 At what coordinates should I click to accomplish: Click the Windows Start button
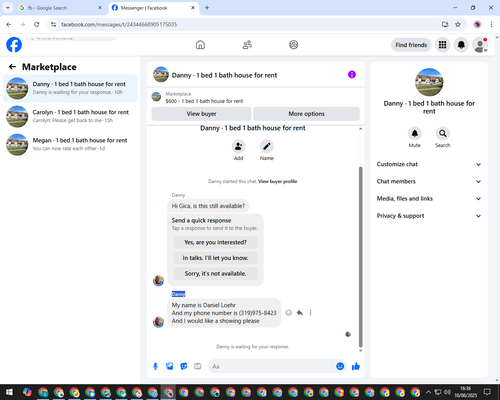pos(9,392)
